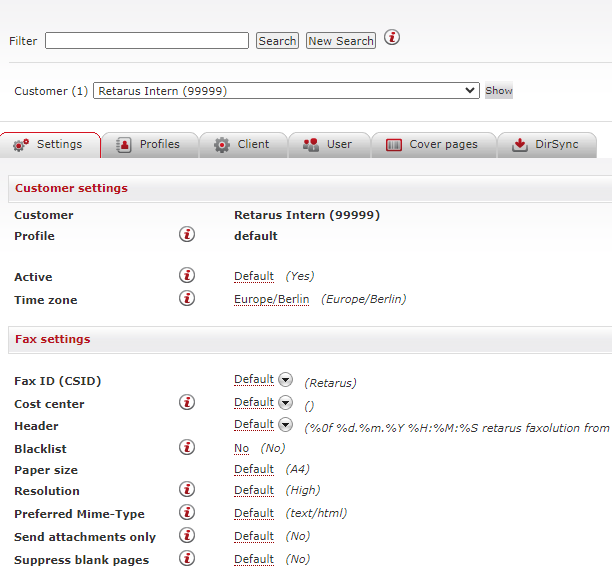Viewport: 612px width, 572px height.
Task: Click the info icon next to New Search
Action: (x=392, y=38)
